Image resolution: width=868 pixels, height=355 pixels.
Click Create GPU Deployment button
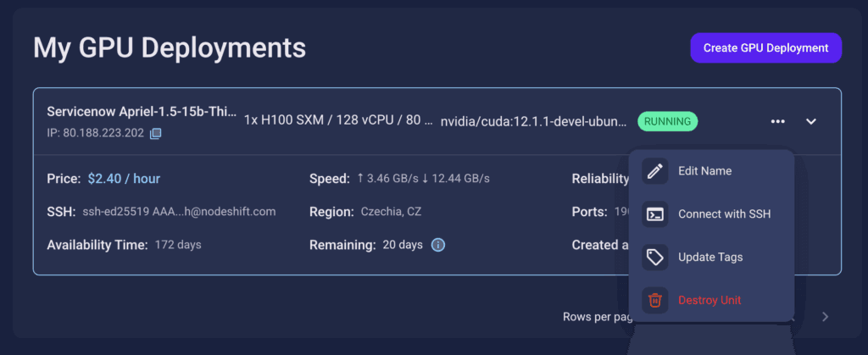click(x=765, y=48)
